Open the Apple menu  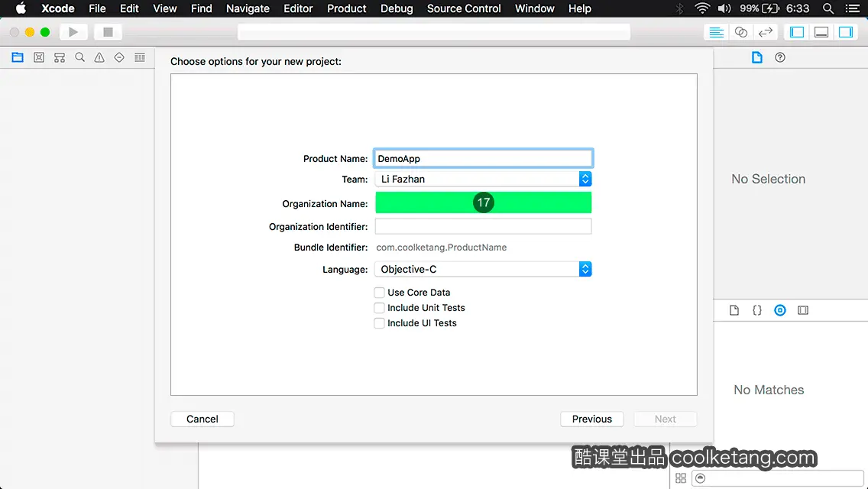pyautogui.click(x=21, y=8)
